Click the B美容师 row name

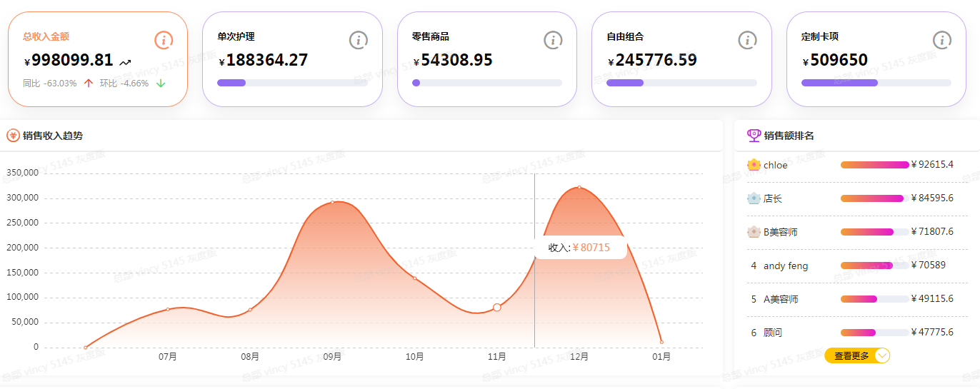[x=781, y=232]
